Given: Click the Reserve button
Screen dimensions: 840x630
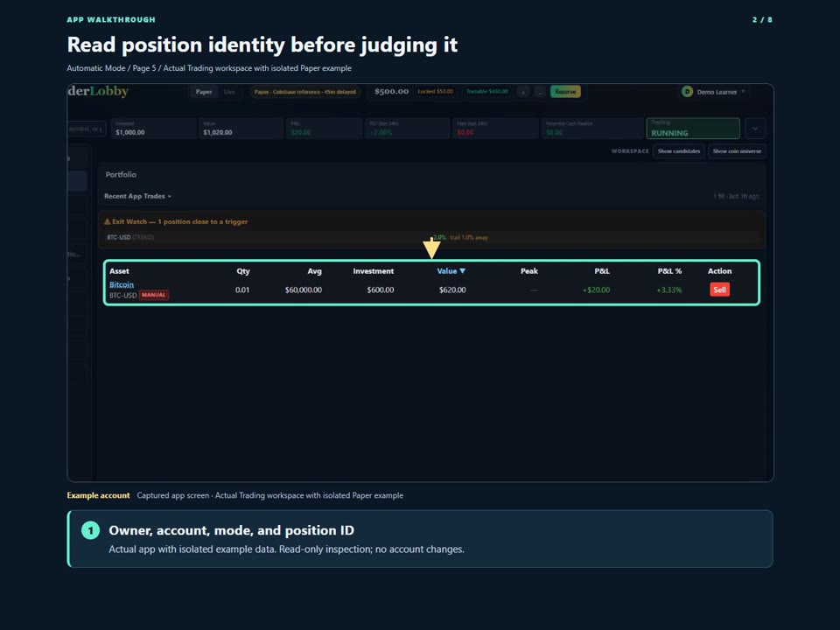Looking at the screenshot, I should 565,92.
